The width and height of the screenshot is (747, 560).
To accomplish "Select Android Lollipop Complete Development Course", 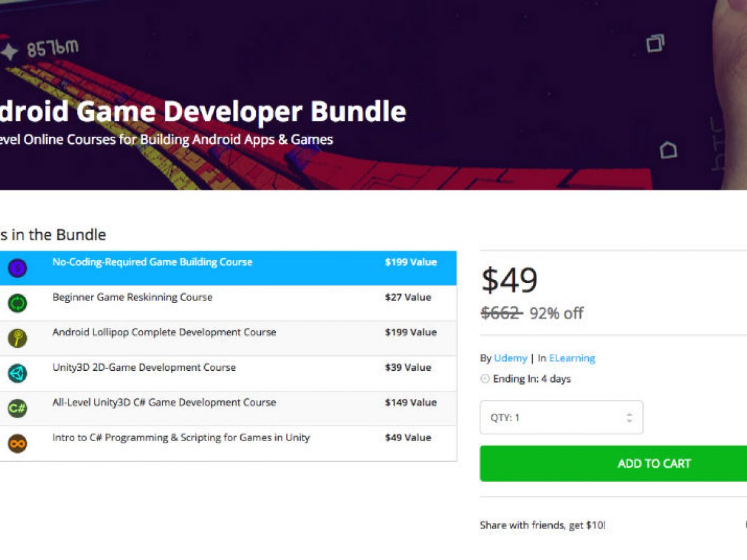I will [x=164, y=332].
